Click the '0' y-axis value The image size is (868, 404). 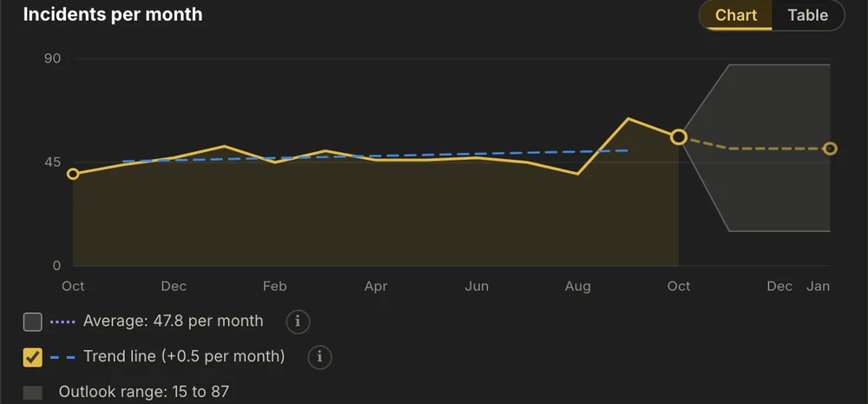click(56, 266)
